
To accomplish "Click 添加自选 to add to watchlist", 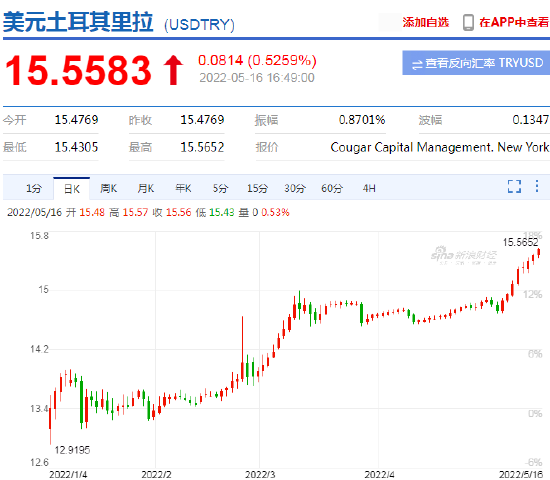I will tap(425, 22).
